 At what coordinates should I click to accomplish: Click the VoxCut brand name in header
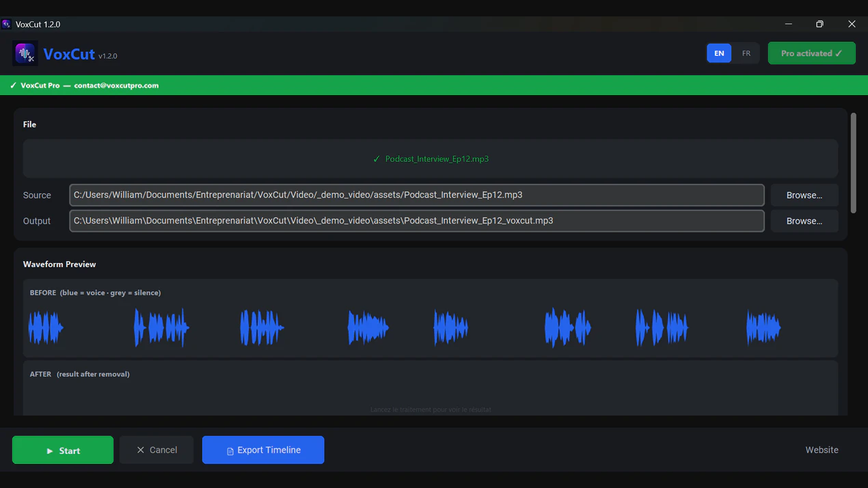pos(69,54)
